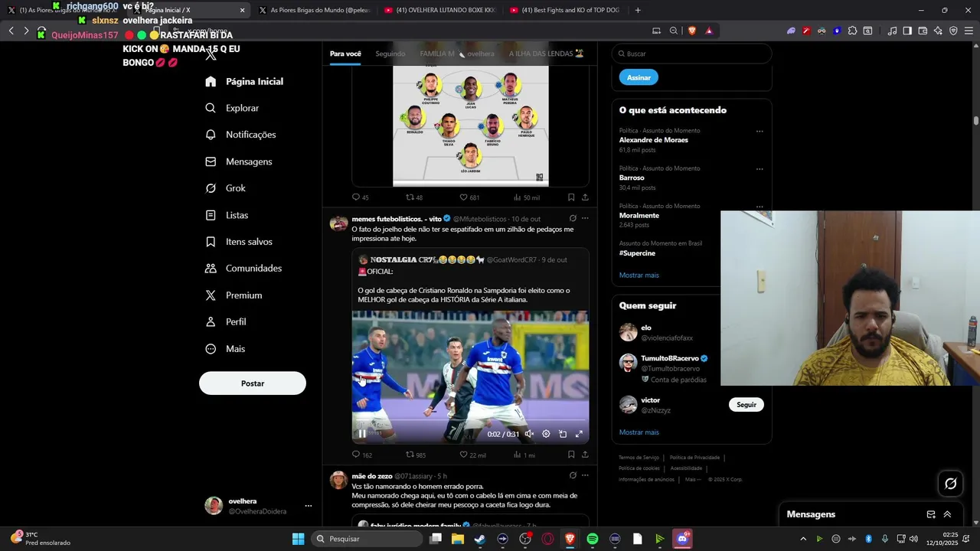This screenshot has height=551, width=980.
Task: Open Itens salvos bookmark icon
Action: (211, 242)
